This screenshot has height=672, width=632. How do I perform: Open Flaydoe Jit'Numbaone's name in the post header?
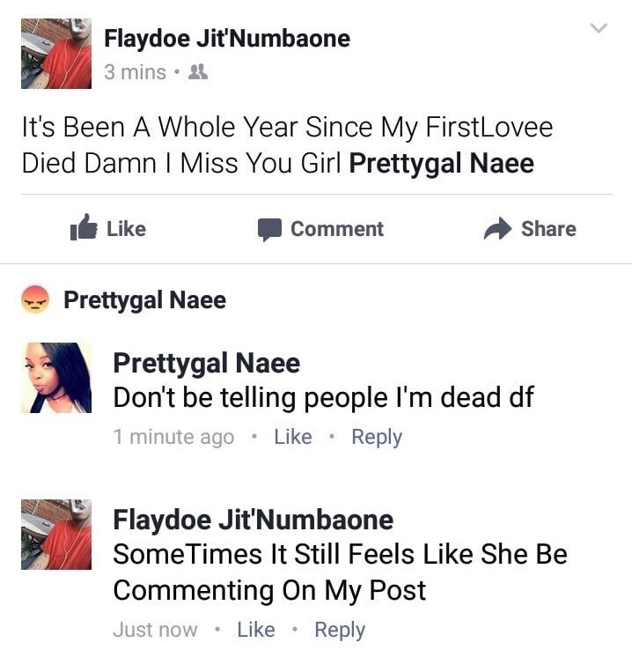click(226, 39)
